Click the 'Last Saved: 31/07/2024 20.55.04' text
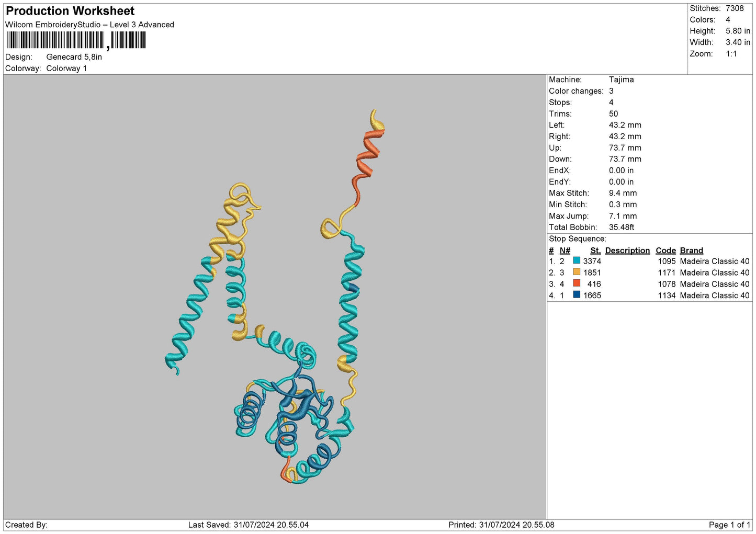The image size is (756, 534). 249,525
